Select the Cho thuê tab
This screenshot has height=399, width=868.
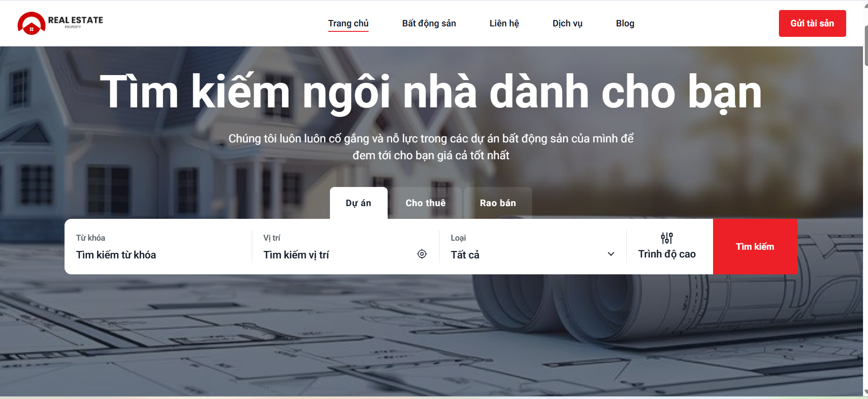point(425,203)
